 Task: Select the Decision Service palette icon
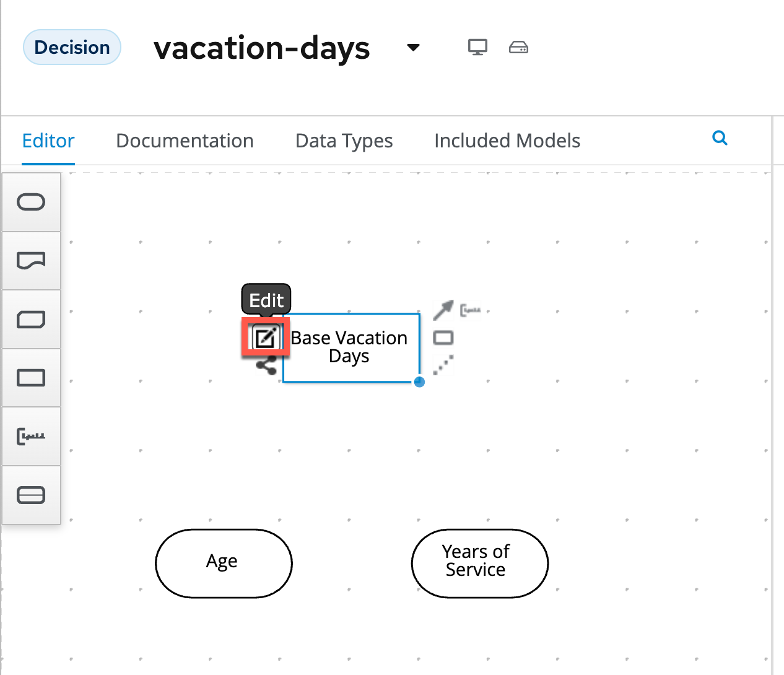coord(31,495)
